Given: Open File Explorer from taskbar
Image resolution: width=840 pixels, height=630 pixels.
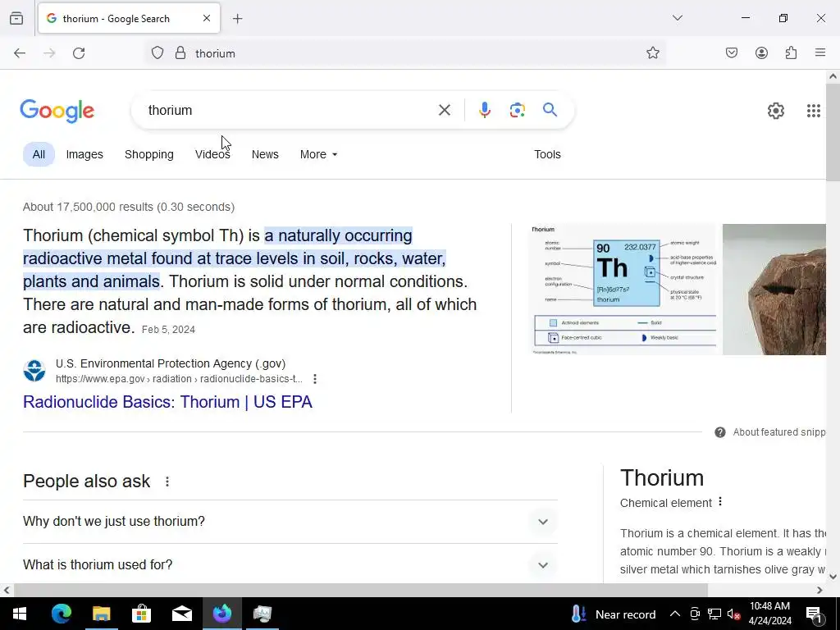Looking at the screenshot, I should pos(101,614).
